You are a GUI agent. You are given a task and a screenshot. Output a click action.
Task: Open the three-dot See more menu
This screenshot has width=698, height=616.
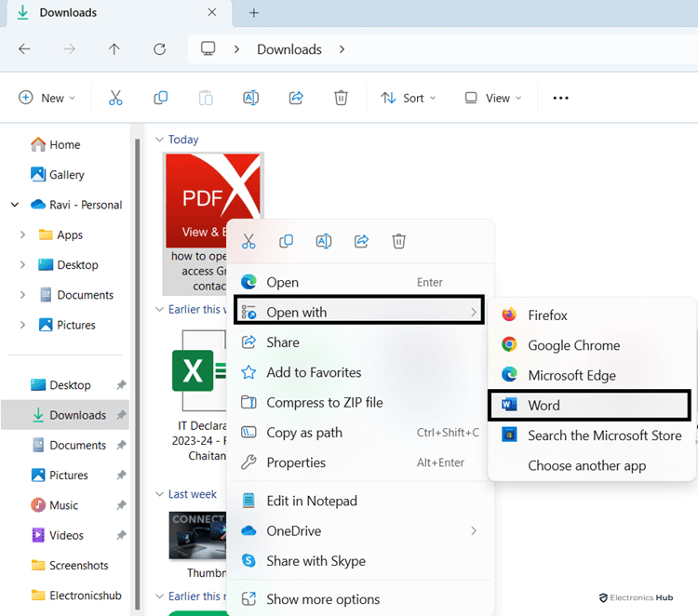(x=560, y=98)
